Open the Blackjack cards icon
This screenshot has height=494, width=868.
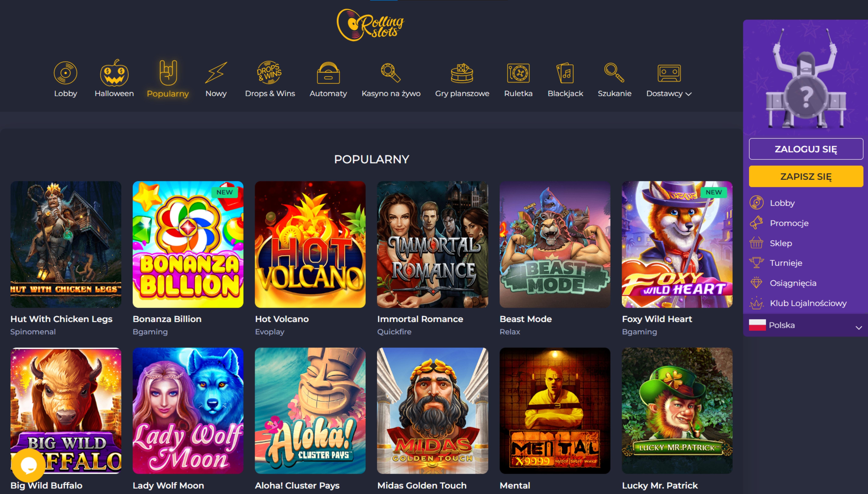pyautogui.click(x=565, y=73)
